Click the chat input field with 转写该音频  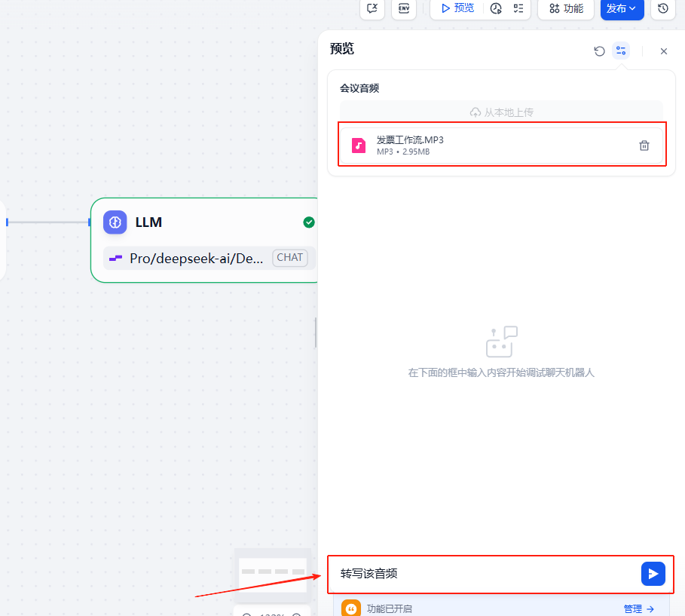click(482, 574)
